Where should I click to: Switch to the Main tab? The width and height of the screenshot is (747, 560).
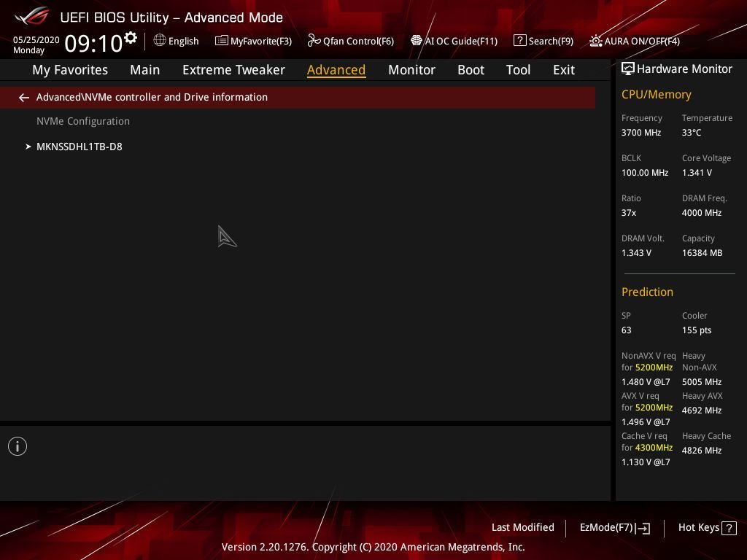[x=145, y=70]
